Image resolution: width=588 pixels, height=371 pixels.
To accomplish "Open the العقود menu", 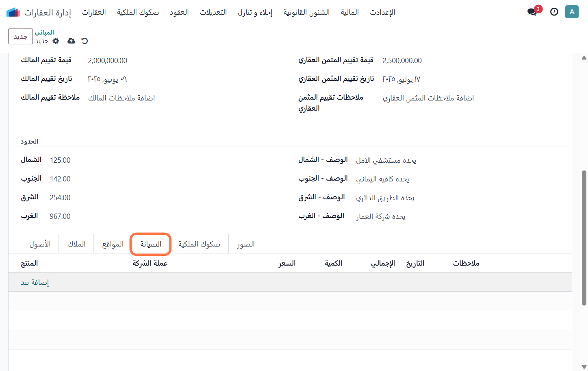I will 179,12.
